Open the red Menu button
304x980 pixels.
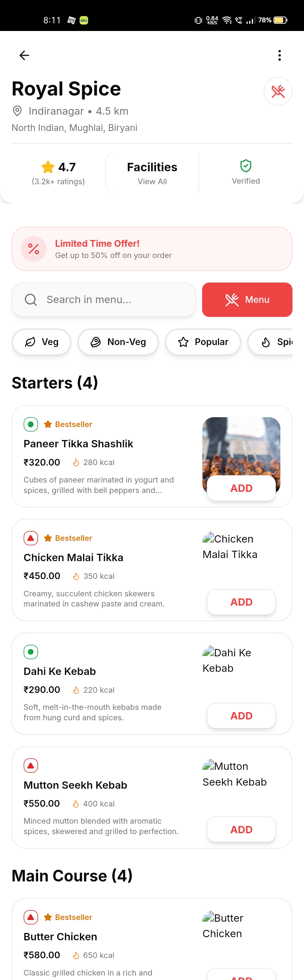247,300
